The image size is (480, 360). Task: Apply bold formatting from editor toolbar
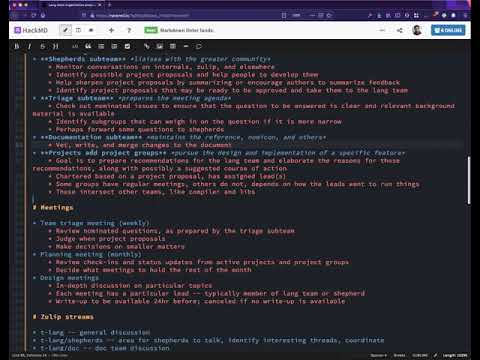(x=17, y=46)
